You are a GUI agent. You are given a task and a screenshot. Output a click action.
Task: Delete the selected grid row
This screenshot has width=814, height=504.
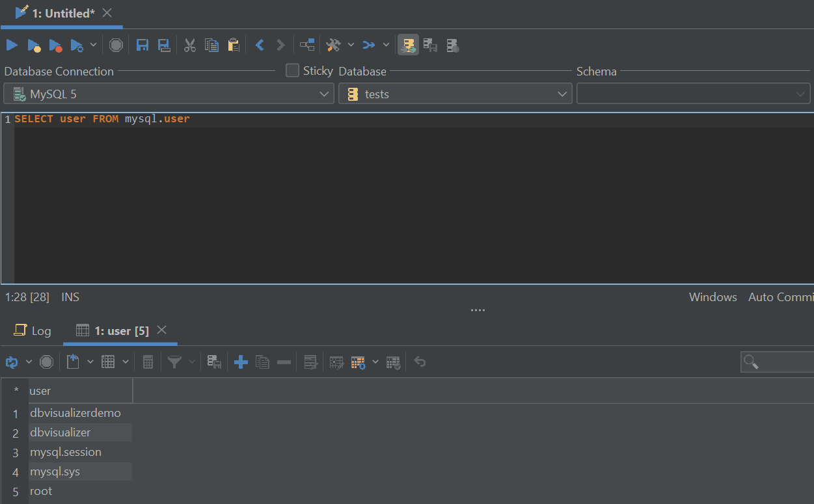click(284, 362)
